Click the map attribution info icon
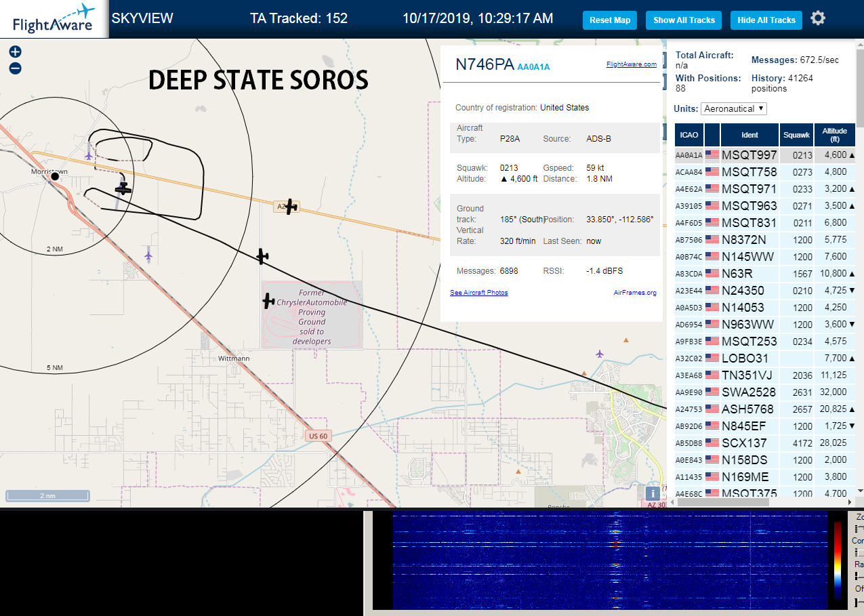This screenshot has width=864, height=616. (653, 494)
